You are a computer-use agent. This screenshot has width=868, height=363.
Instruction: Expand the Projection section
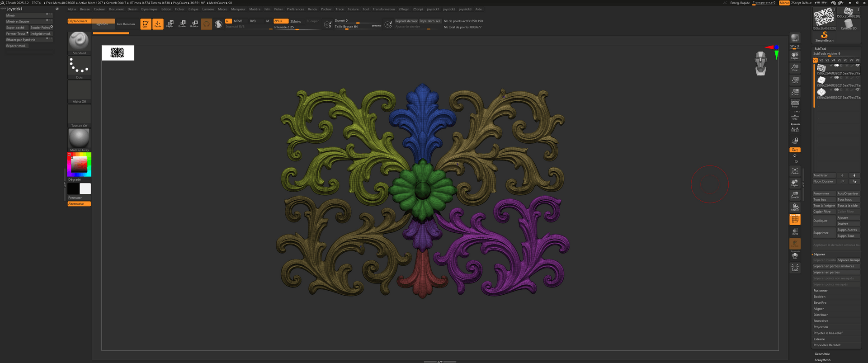(821, 327)
